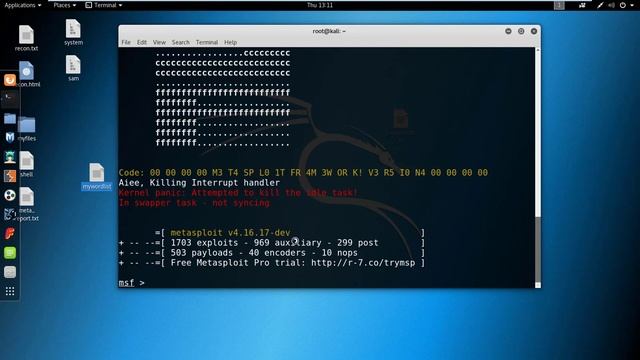Click the 'metasploit v4.16.17-dev' version text

[230, 233]
